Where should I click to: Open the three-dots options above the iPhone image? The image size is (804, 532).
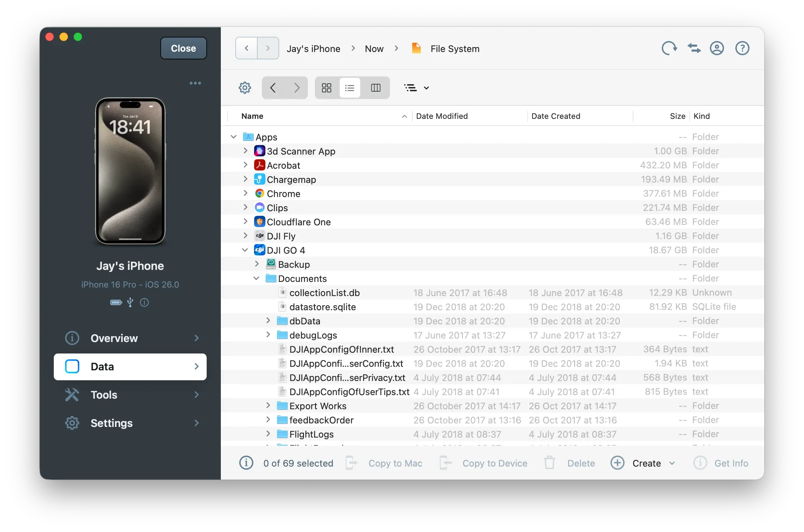pos(195,83)
